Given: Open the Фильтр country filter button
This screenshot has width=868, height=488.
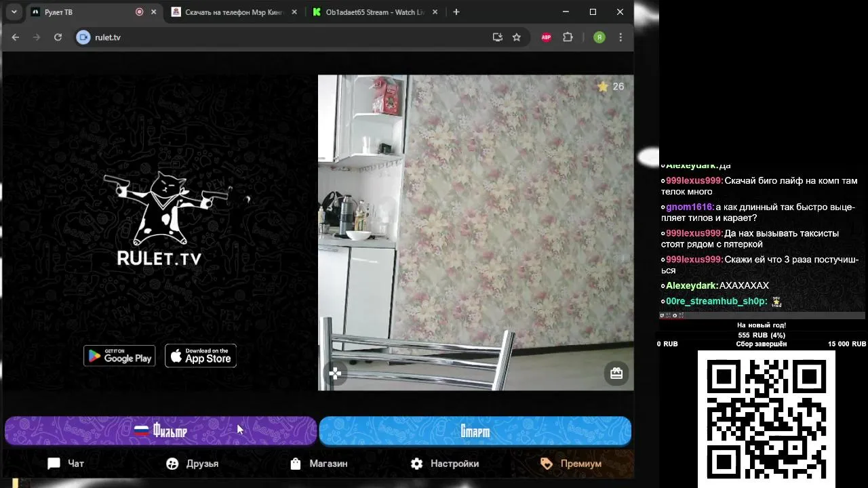Looking at the screenshot, I should pyautogui.click(x=161, y=431).
